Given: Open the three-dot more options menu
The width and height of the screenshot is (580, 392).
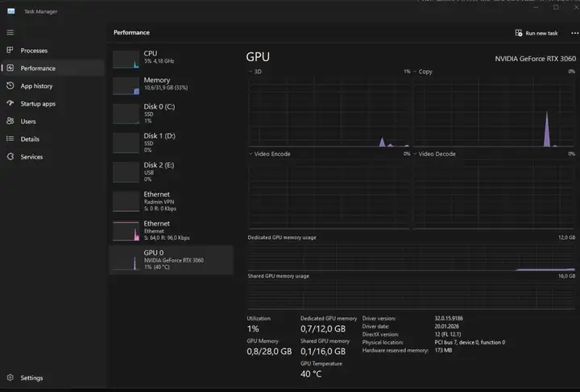Looking at the screenshot, I should [x=575, y=33].
